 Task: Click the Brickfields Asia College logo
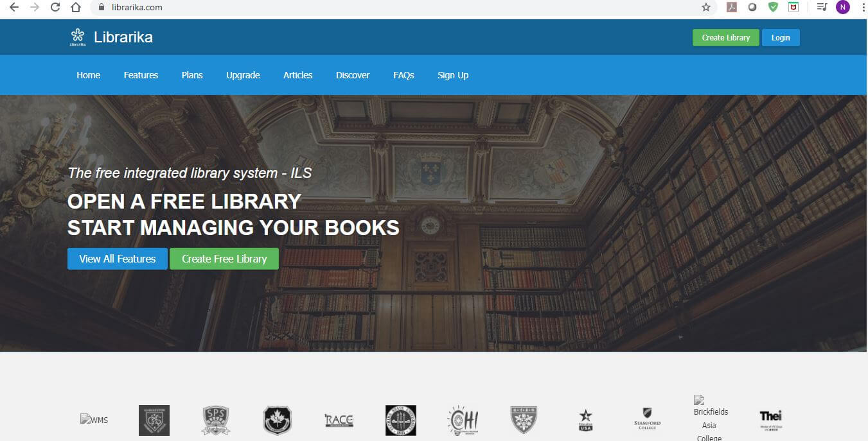pyautogui.click(x=709, y=418)
